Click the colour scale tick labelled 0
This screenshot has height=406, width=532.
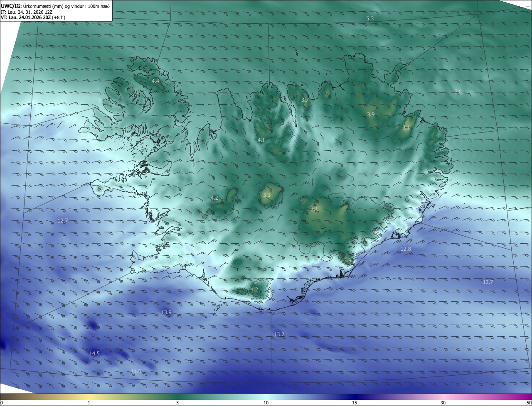click(2, 403)
